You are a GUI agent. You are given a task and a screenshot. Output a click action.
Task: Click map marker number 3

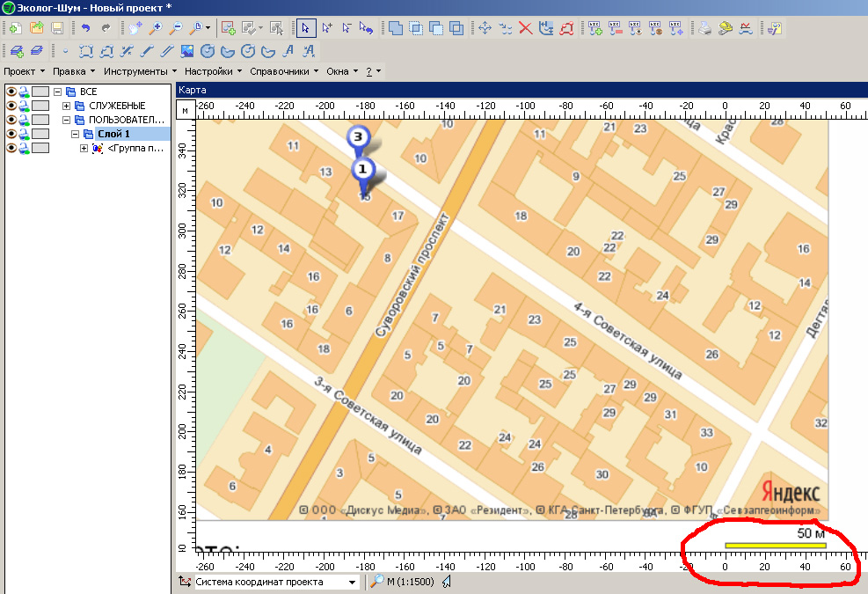click(357, 138)
